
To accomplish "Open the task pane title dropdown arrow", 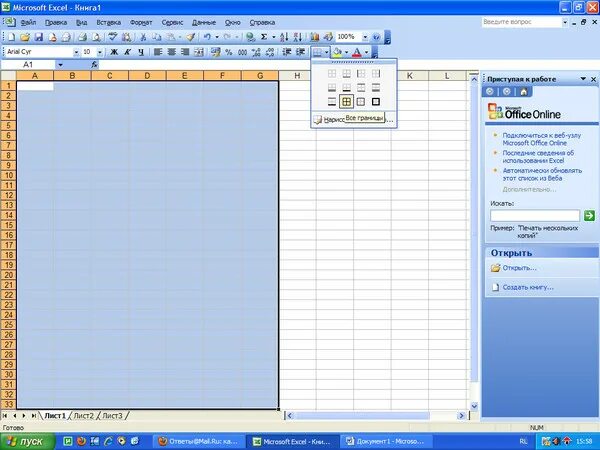I will point(583,79).
